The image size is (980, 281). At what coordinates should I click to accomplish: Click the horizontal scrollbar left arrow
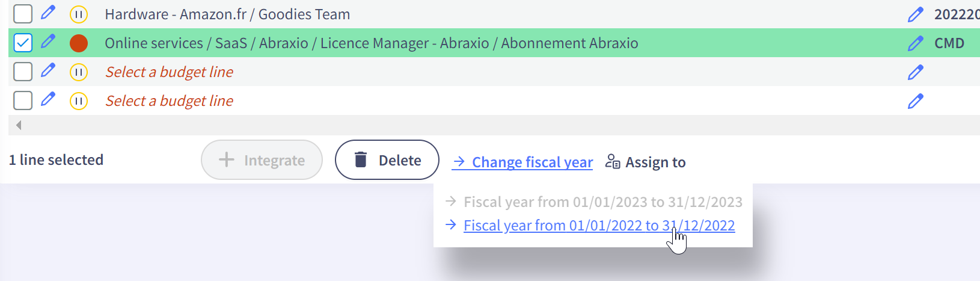tap(19, 125)
